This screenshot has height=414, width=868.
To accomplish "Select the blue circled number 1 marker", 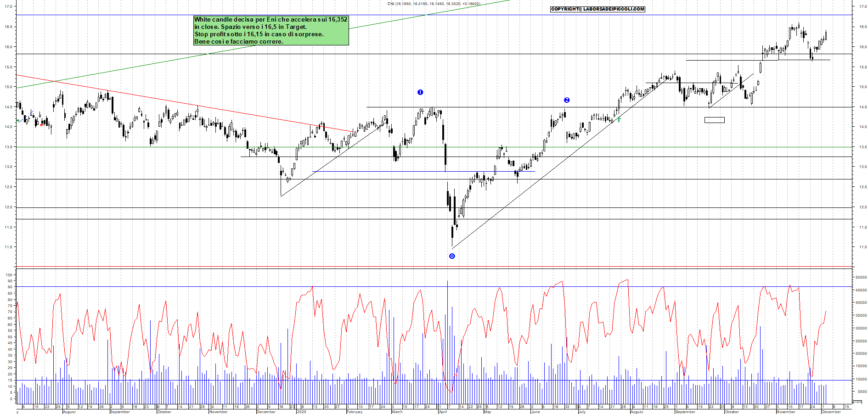I will [419, 92].
